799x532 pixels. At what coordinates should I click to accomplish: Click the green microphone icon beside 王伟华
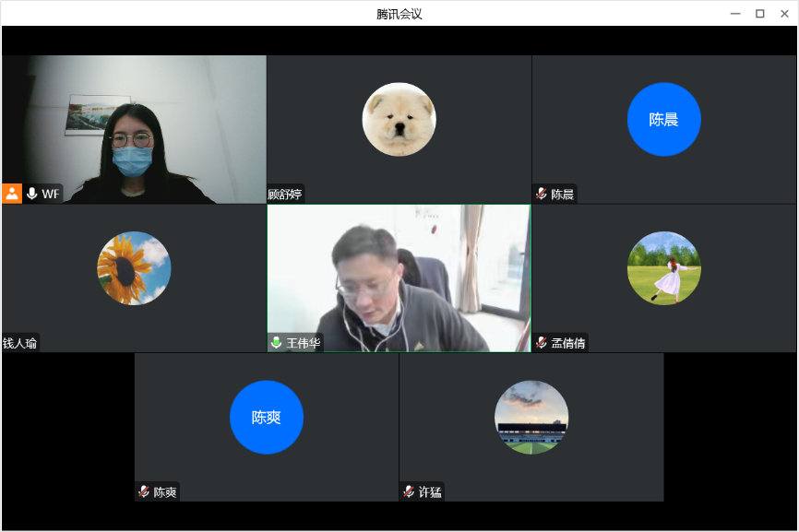276,343
